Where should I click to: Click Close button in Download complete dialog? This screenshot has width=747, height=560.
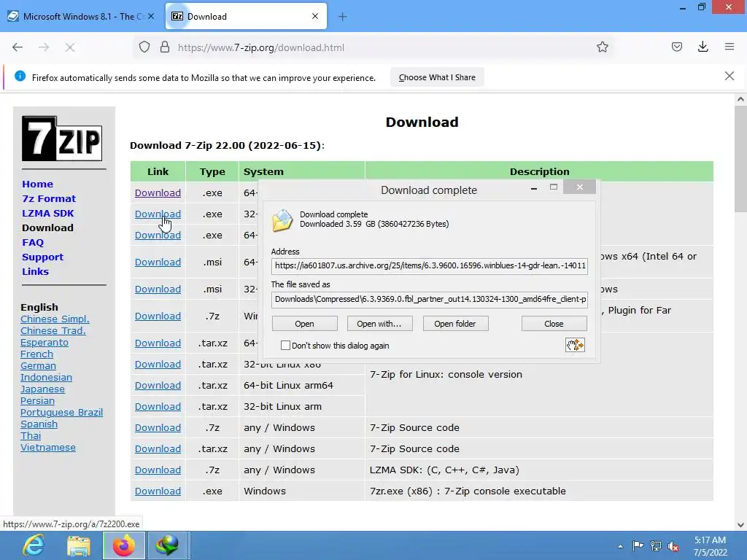click(554, 324)
